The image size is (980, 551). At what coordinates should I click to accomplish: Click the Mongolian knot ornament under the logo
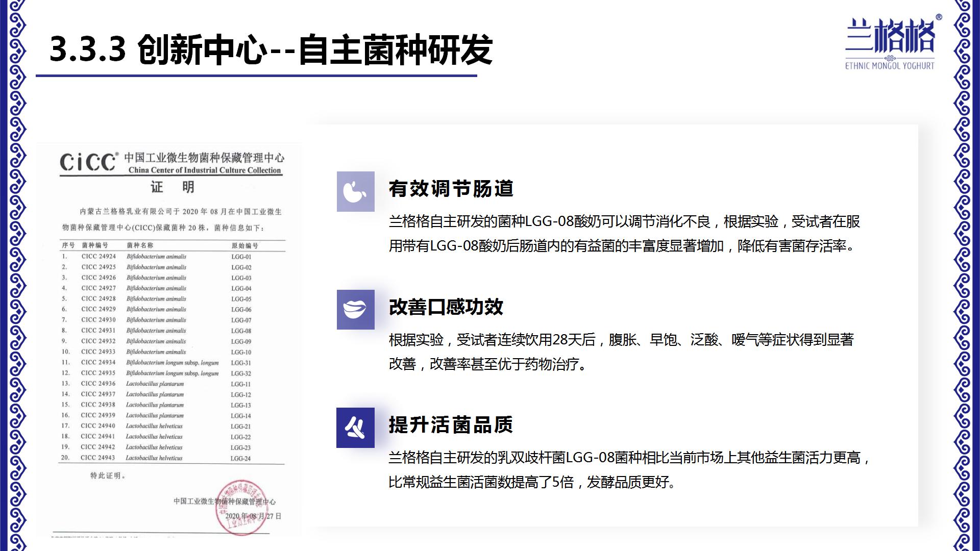pos(890,57)
